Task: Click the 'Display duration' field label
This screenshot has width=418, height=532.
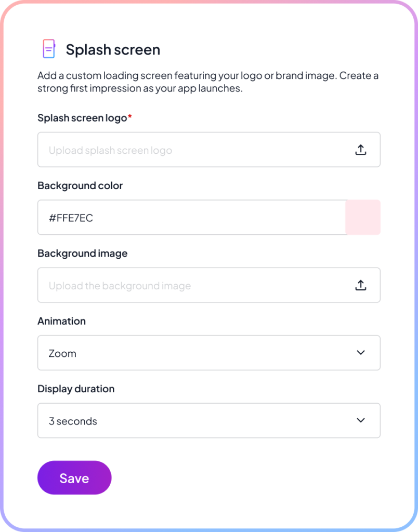Action: point(76,389)
